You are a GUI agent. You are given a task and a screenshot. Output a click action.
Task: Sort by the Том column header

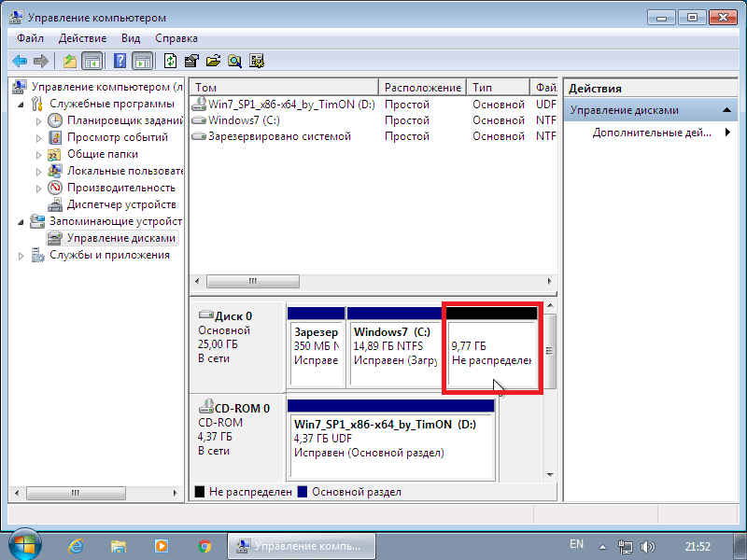[x=285, y=88]
